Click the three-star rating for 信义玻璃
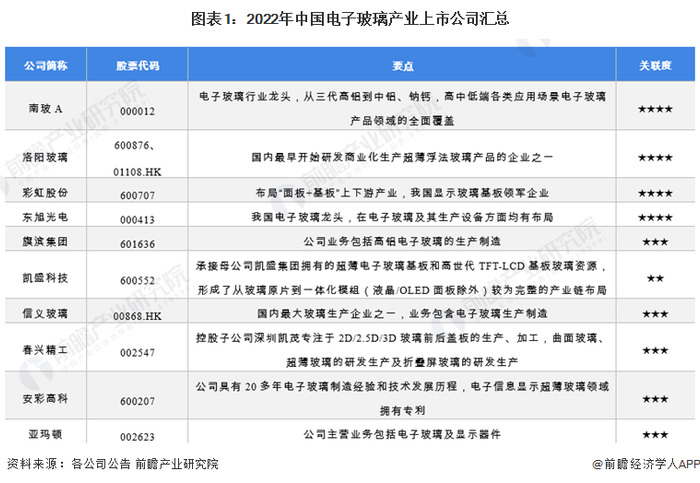The width and height of the screenshot is (700, 483). click(655, 314)
